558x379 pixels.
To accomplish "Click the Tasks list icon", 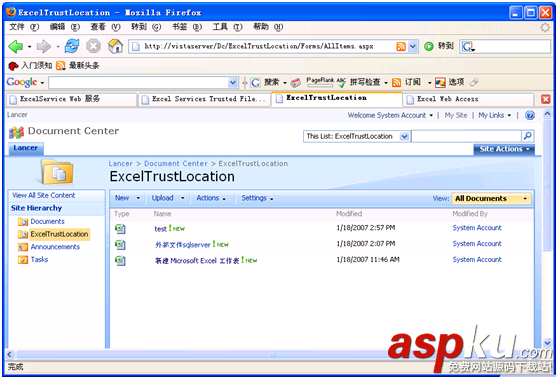I will pyautogui.click(x=23, y=260).
